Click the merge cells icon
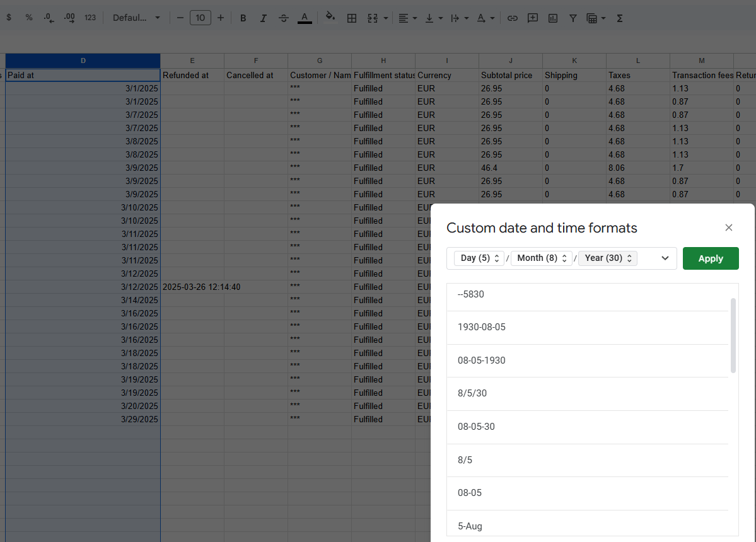 373,18
